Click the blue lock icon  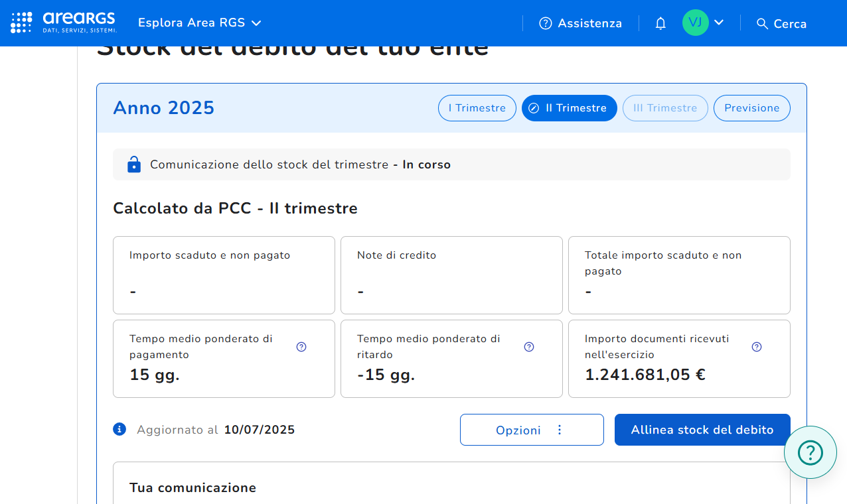pyautogui.click(x=134, y=164)
